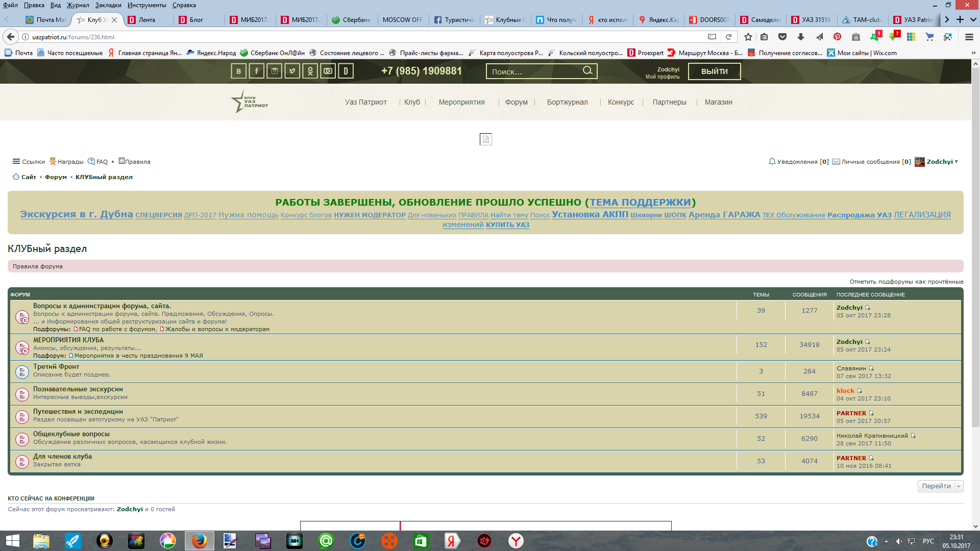Image resolution: width=980 pixels, height=551 pixels.
Task: Open the Facebook social icon in header
Action: 256,71
